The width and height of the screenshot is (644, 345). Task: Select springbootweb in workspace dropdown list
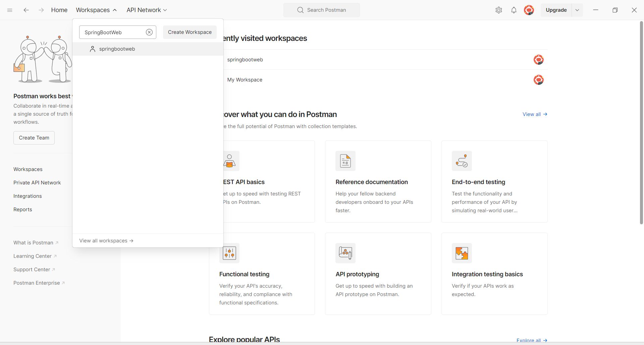pos(148,49)
